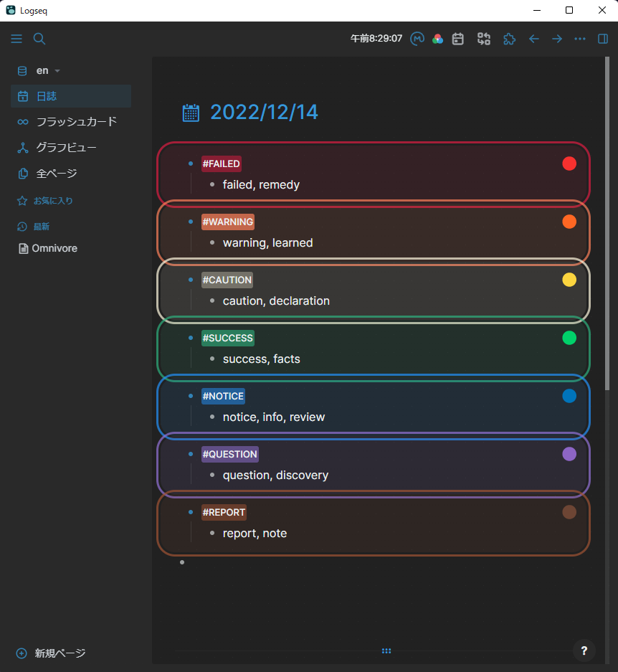Click the circled M plugin icon

pyautogui.click(x=417, y=39)
